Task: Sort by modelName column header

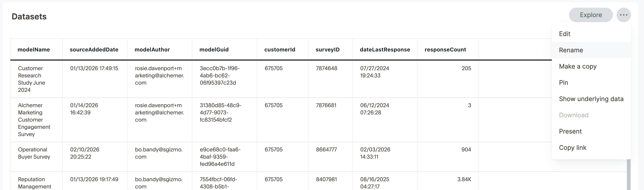Action: tap(34, 50)
